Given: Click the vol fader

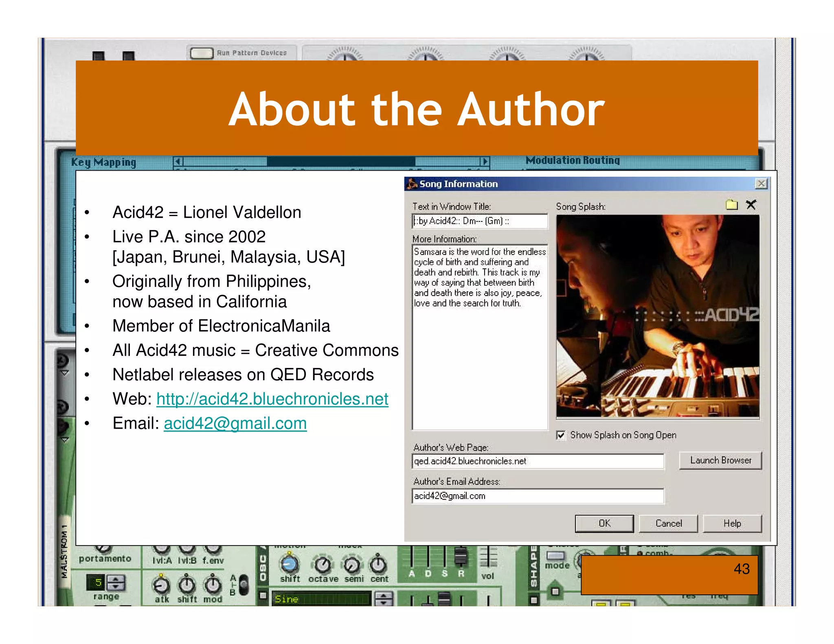Looking at the screenshot, I should tap(488, 557).
